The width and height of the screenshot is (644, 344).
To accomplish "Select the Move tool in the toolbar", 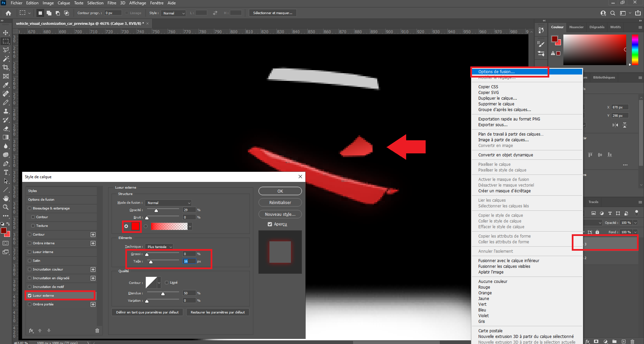I will pos(6,33).
